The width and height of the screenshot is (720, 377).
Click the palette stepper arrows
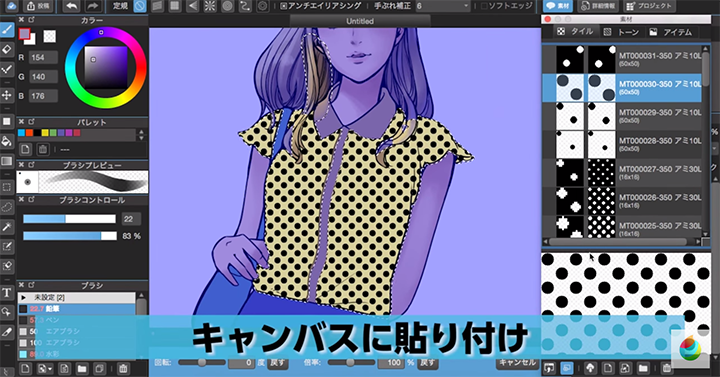pos(141,135)
